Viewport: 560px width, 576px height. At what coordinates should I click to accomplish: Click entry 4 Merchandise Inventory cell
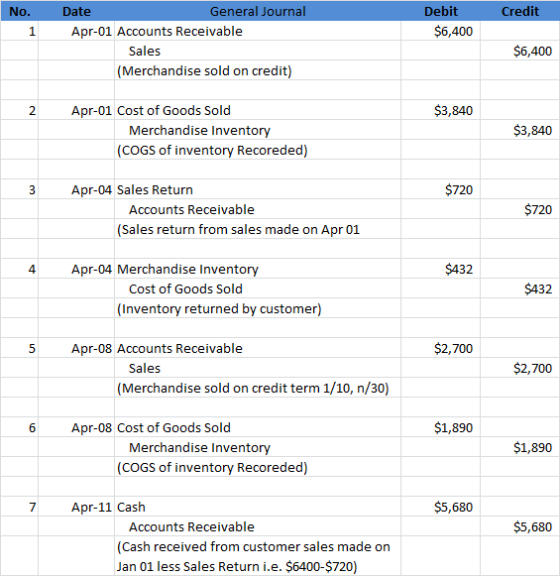click(258, 269)
